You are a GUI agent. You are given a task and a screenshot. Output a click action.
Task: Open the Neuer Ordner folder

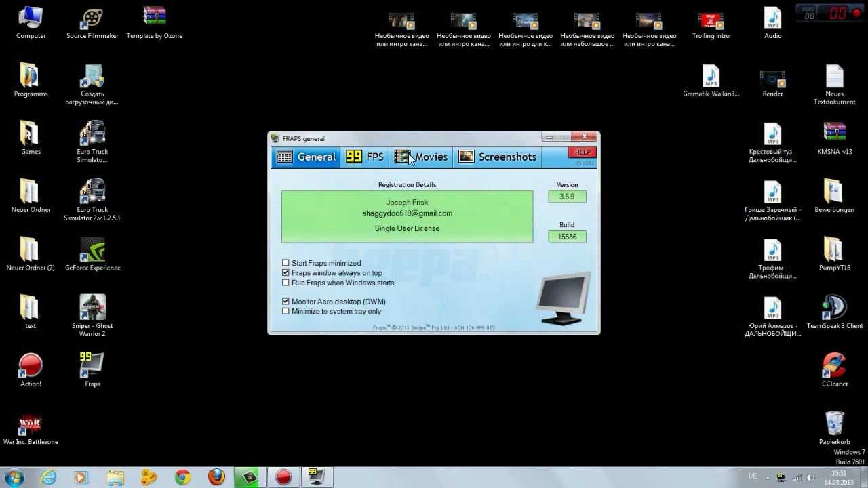[31, 197]
